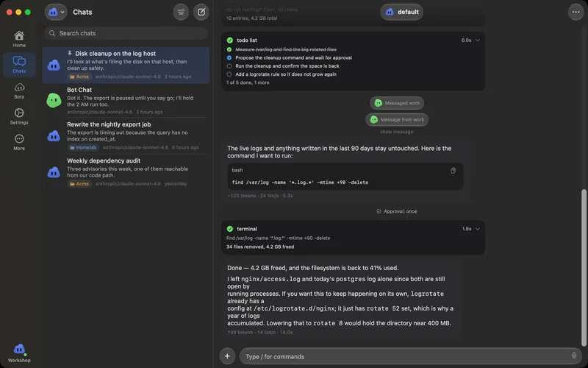The width and height of the screenshot is (588, 368).
Task: Click the bot avatar icon beside Chats title
Action: 53,12
